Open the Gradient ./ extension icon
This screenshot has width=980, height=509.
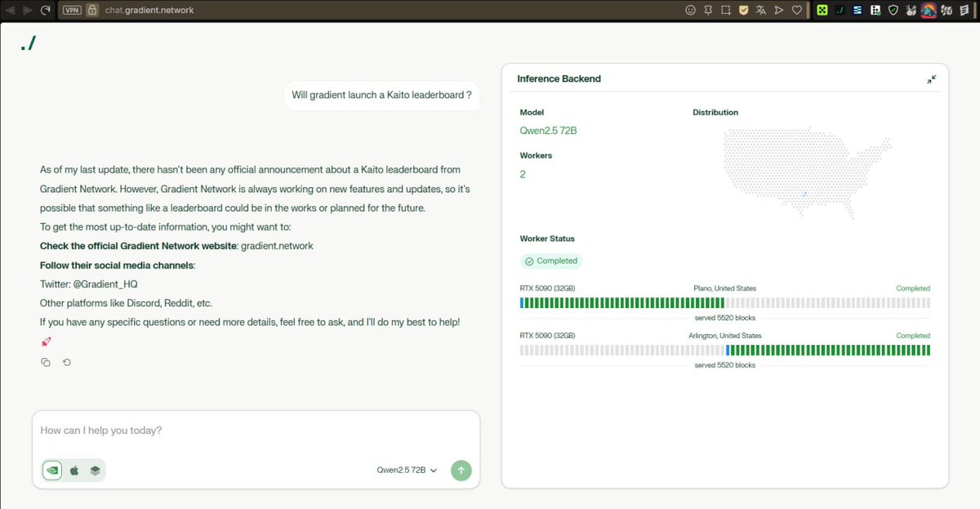click(x=840, y=11)
